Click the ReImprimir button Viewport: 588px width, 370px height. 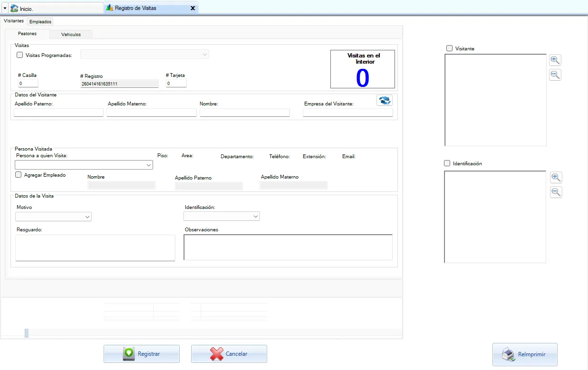525,354
